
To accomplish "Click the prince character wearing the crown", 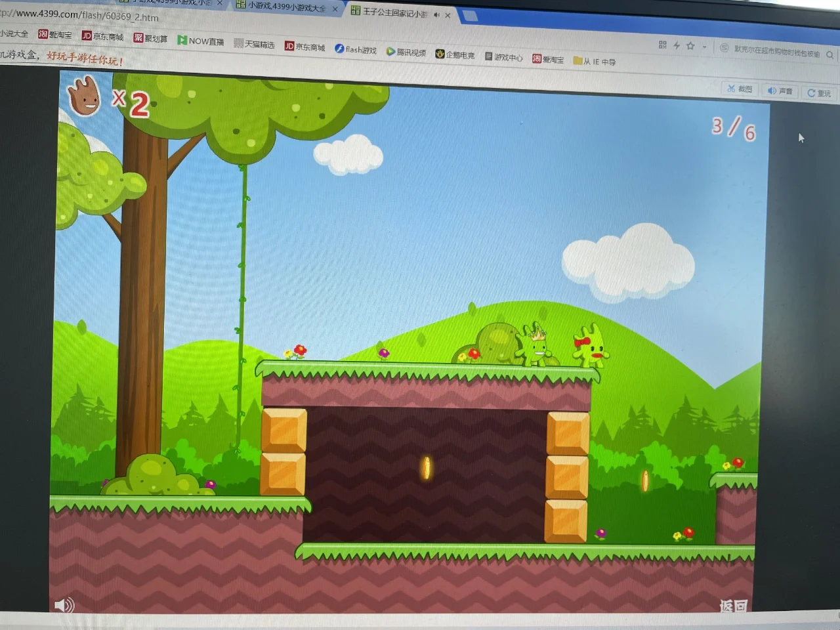I will pos(537,346).
